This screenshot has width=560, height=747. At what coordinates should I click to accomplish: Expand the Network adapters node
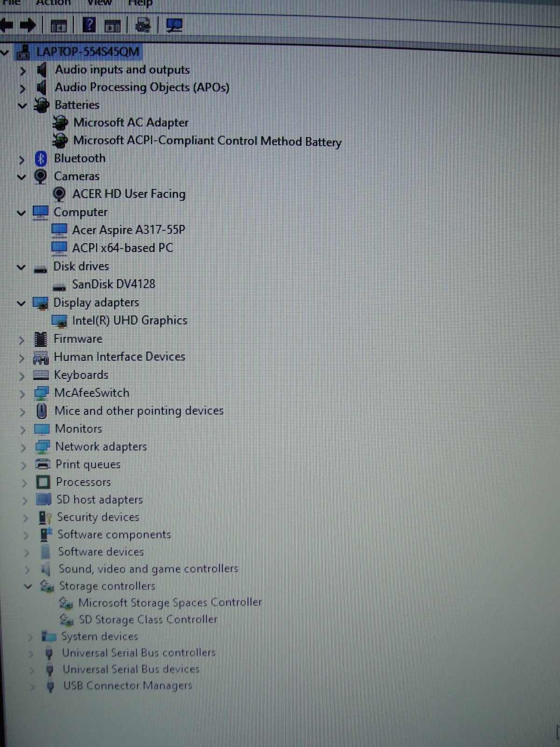(23, 447)
